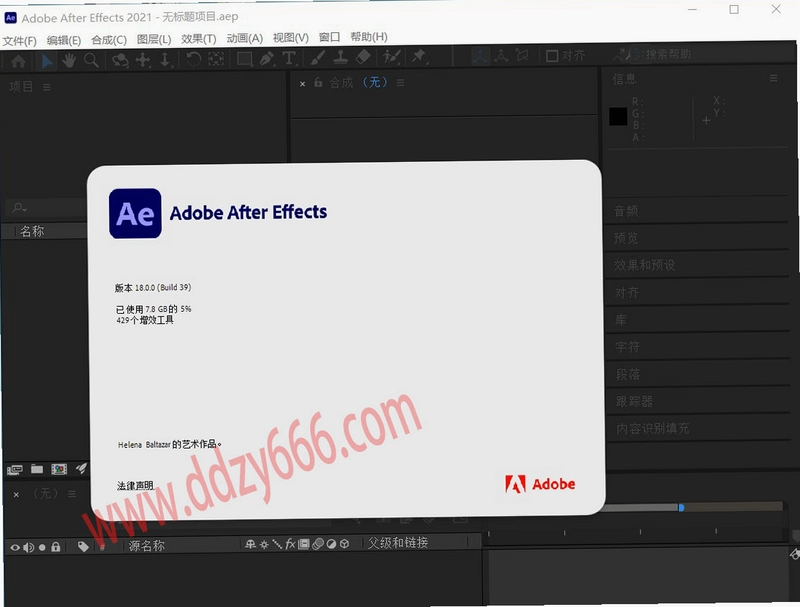The height and width of the screenshot is (607, 800).
Task: Select the Clone Stamp tool
Action: pyautogui.click(x=340, y=57)
